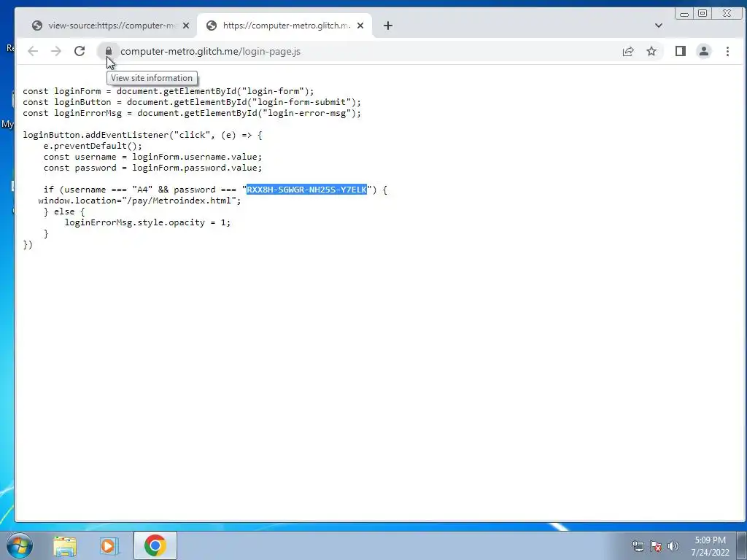747x560 pixels.
Task: Close the Chrome window
Action: click(727, 13)
